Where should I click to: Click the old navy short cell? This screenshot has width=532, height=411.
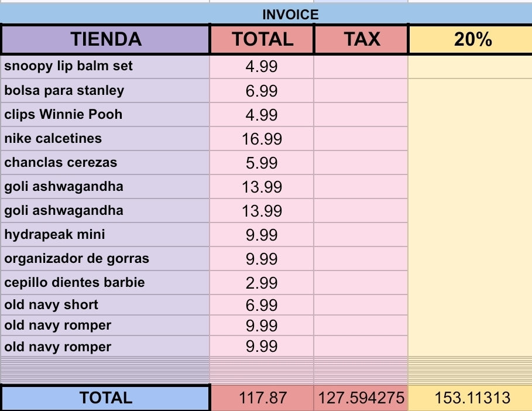[x=105, y=304]
